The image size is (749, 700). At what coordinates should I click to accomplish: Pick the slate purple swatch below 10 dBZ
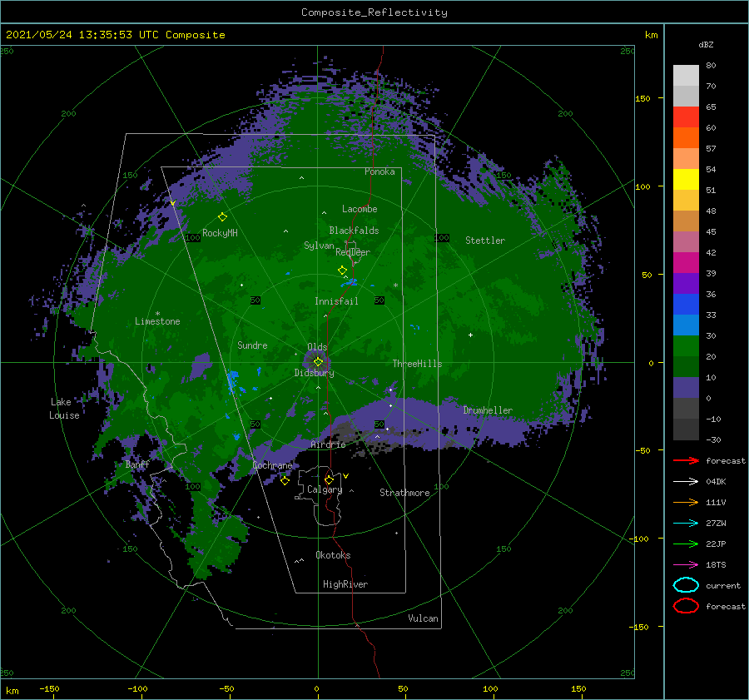click(x=686, y=388)
